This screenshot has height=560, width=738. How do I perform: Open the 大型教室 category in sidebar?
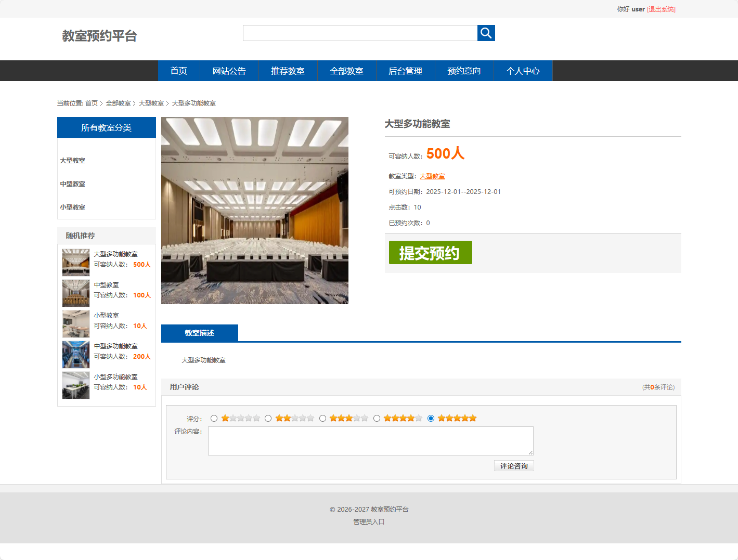coord(72,160)
